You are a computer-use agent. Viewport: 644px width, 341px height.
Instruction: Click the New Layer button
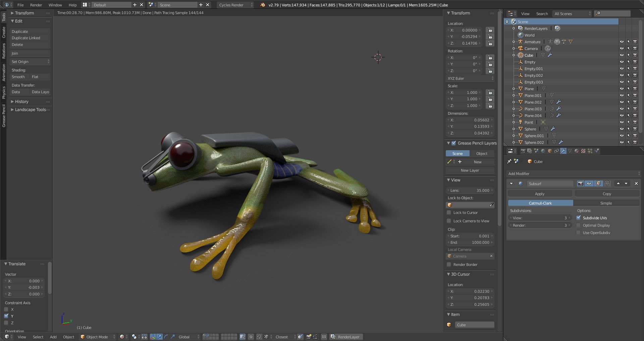tap(470, 170)
